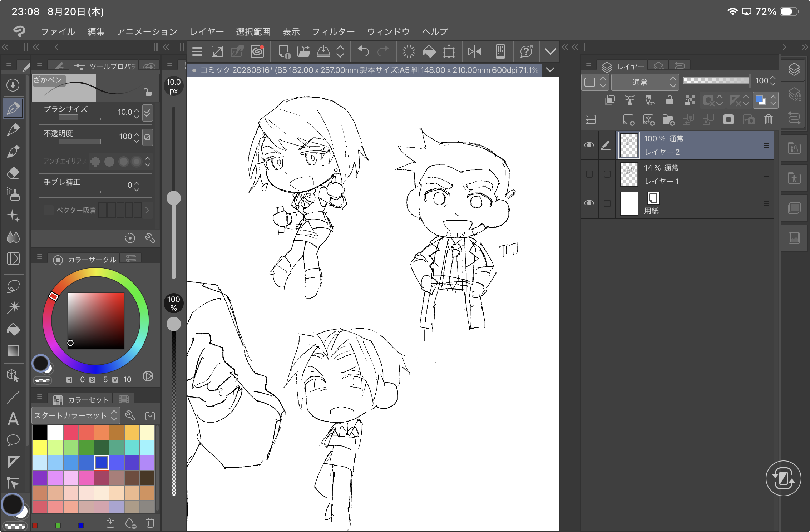Screen dimensions: 810x532
Task: Select the Eraser tool in the toolbar
Action: tap(13, 173)
